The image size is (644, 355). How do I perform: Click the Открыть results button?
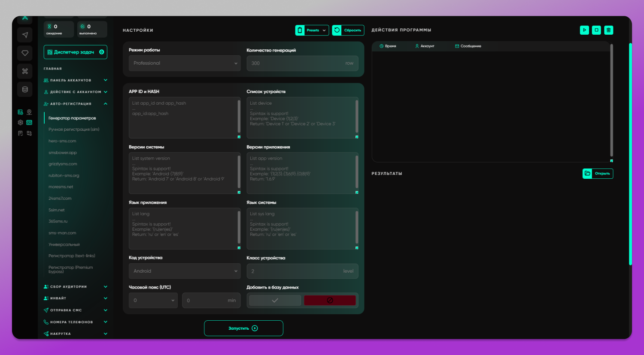(598, 174)
